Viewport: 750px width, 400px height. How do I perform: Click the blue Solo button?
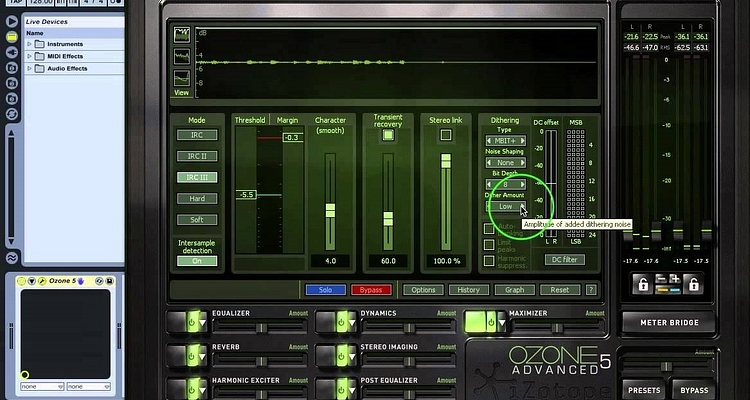click(325, 290)
